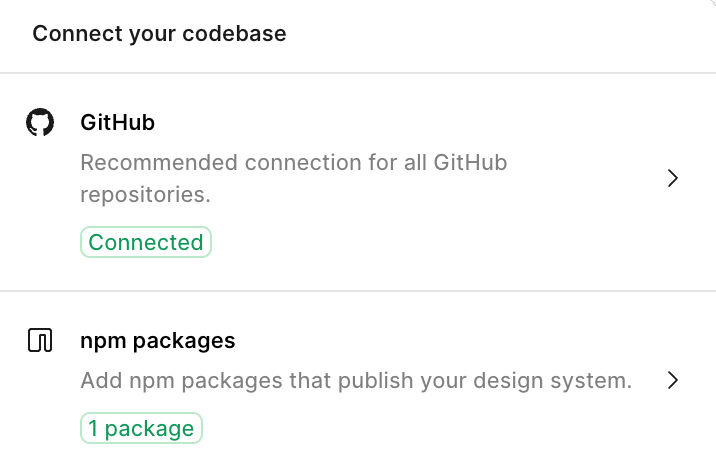The width and height of the screenshot is (716, 474).
Task: Open the GitHub connection row
Action: click(358, 182)
